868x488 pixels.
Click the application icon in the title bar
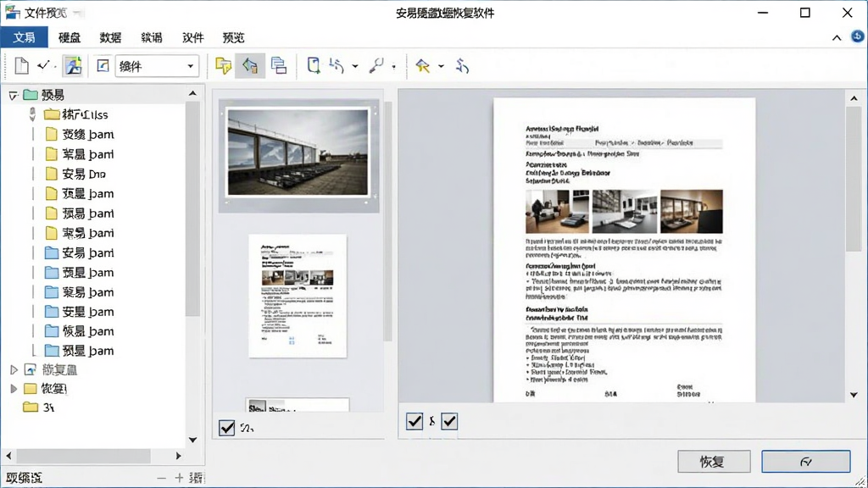[12, 12]
